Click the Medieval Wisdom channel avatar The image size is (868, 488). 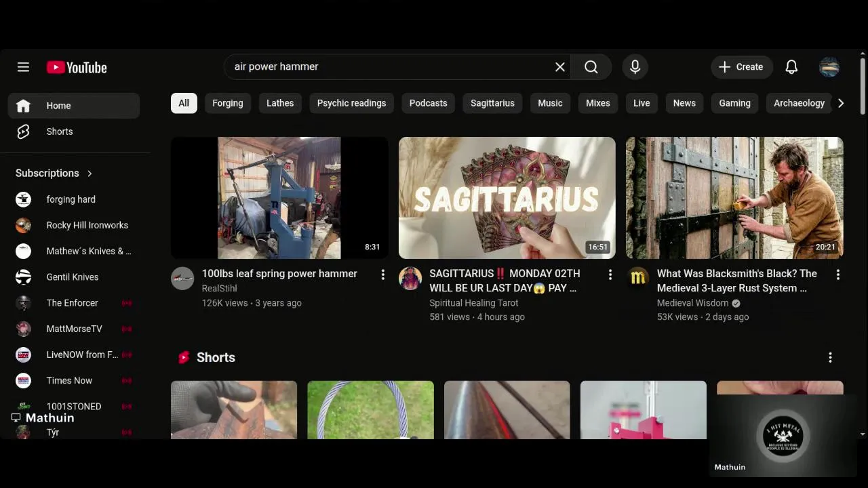pyautogui.click(x=637, y=279)
